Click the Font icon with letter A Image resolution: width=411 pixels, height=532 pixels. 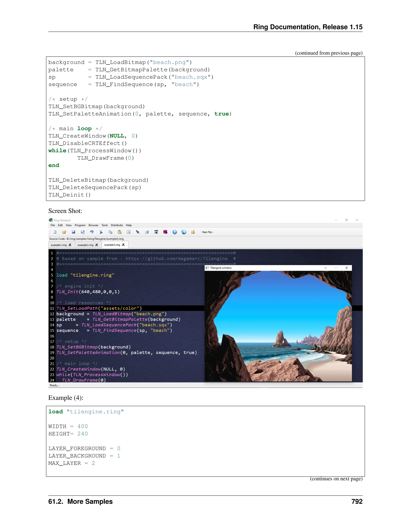point(129,232)
